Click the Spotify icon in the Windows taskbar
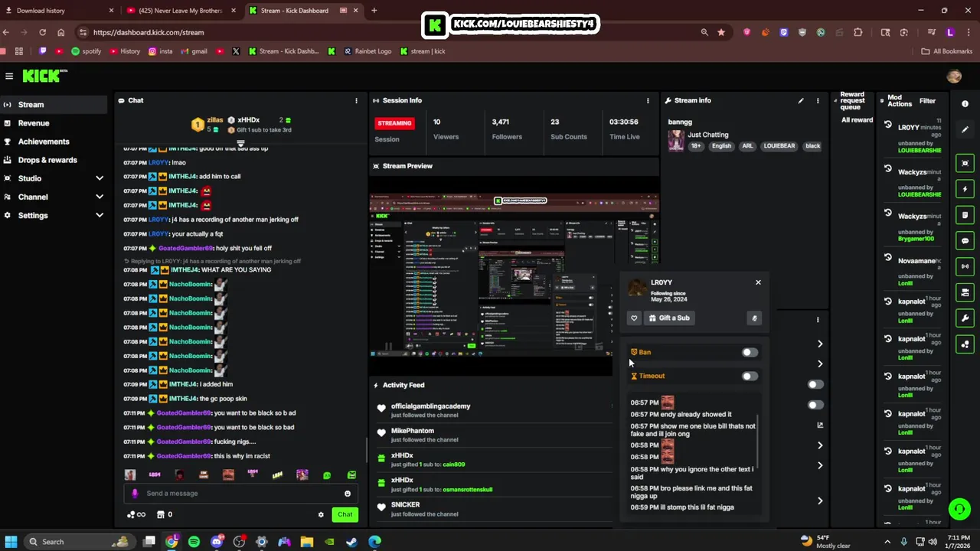Image resolution: width=980 pixels, height=551 pixels. (x=194, y=542)
